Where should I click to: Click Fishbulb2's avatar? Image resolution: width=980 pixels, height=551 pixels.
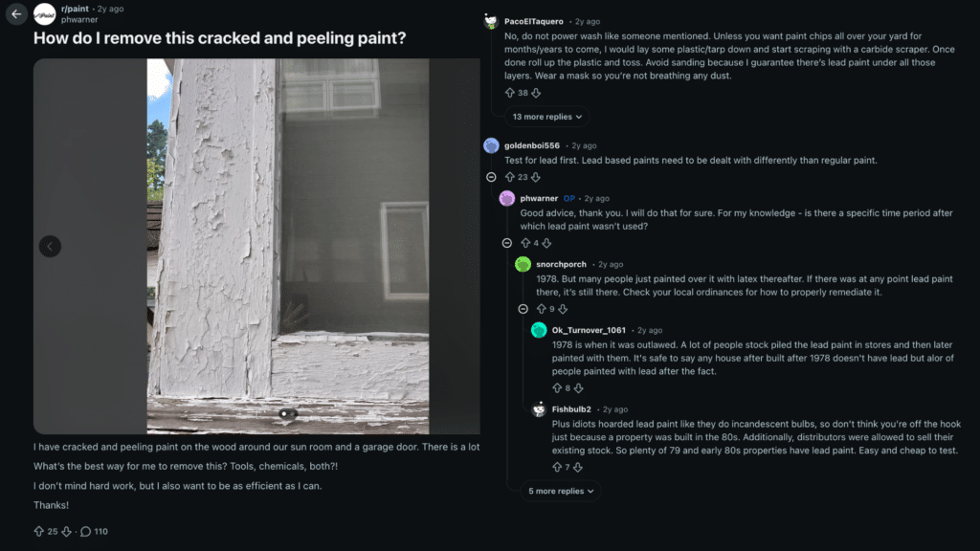pyautogui.click(x=540, y=408)
